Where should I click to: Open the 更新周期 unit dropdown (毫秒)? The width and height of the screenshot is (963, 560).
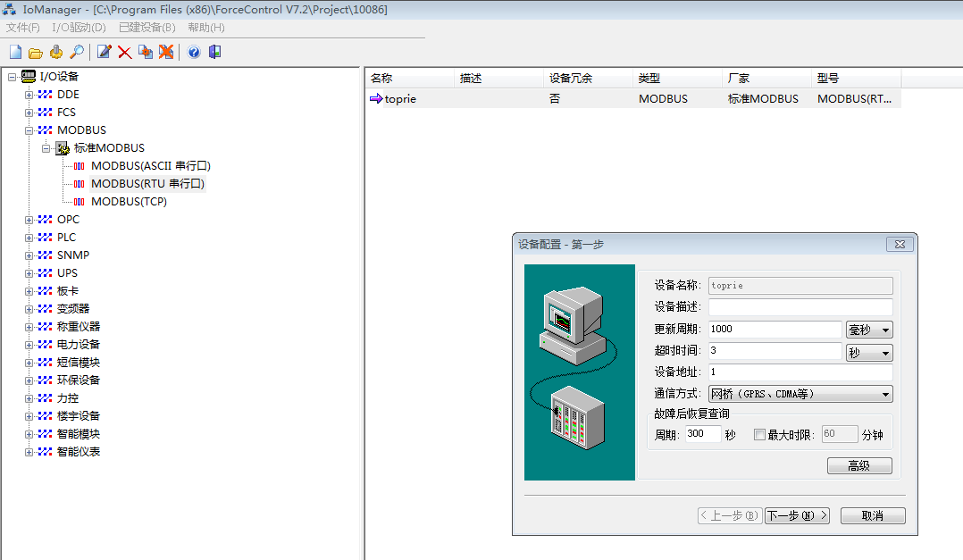coord(885,330)
